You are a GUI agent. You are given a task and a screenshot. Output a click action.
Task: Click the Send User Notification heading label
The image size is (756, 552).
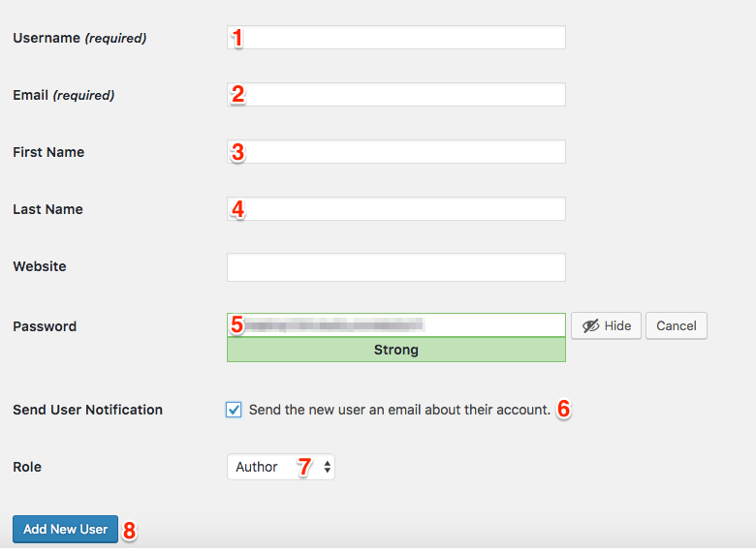pyautogui.click(x=88, y=410)
